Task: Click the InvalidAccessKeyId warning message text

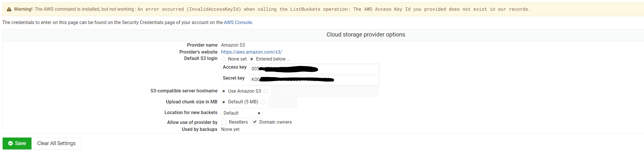Action: point(334,9)
